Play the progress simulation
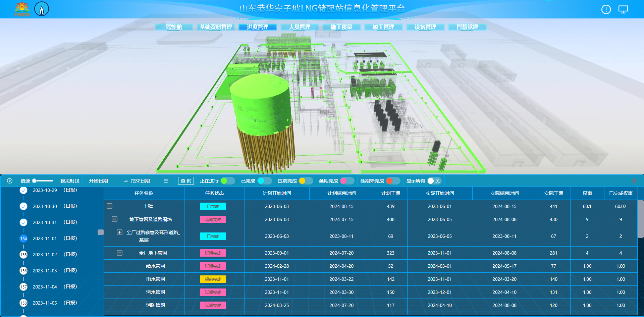The height and width of the screenshot is (317, 644). coord(10,181)
